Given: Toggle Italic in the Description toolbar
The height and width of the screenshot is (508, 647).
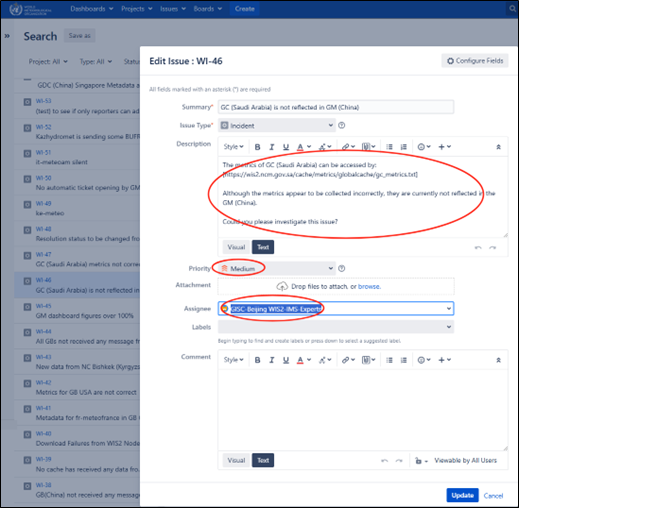Looking at the screenshot, I should pyautogui.click(x=271, y=146).
